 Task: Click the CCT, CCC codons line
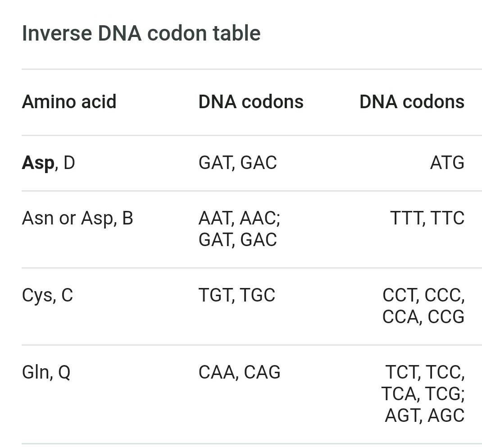pyautogui.click(x=423, y=296)
